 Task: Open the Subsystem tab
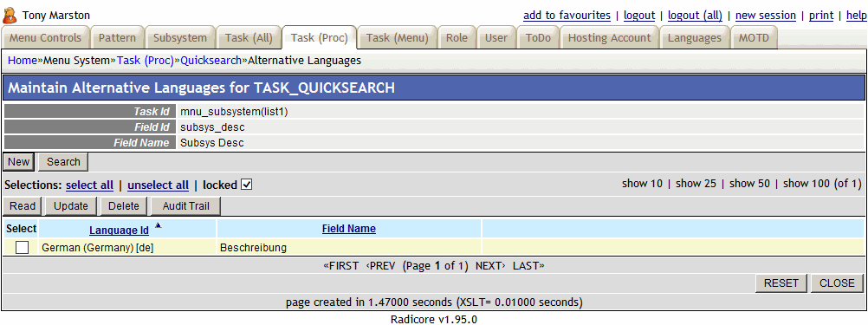[x=180, y=38]
